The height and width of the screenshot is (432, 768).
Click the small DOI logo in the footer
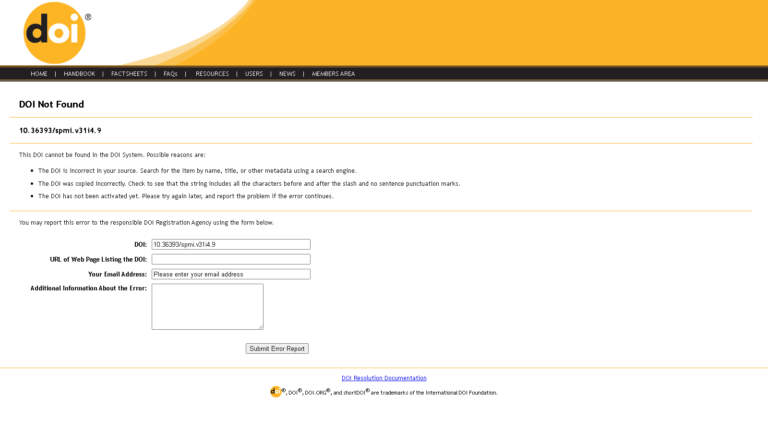pos(276,392)
